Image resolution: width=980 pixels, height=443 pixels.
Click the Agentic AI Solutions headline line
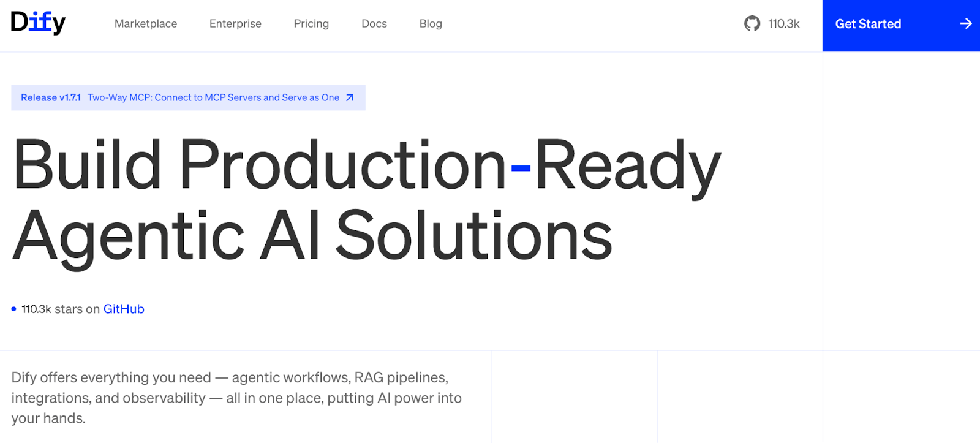[312, 237]
